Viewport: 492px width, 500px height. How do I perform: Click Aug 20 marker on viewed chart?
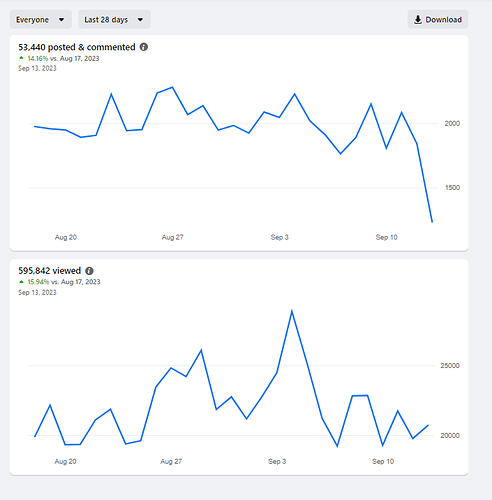(65, 461)
